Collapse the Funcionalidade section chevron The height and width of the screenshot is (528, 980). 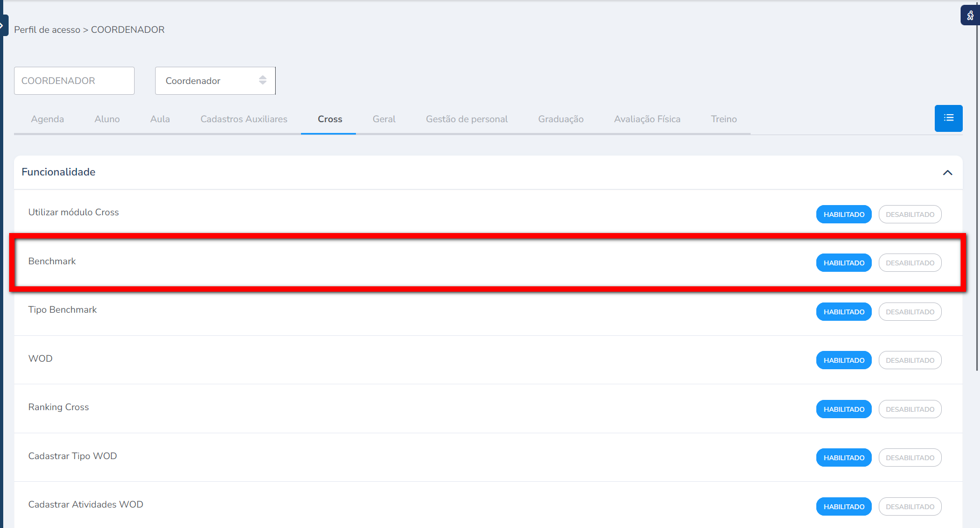[947, 173]
